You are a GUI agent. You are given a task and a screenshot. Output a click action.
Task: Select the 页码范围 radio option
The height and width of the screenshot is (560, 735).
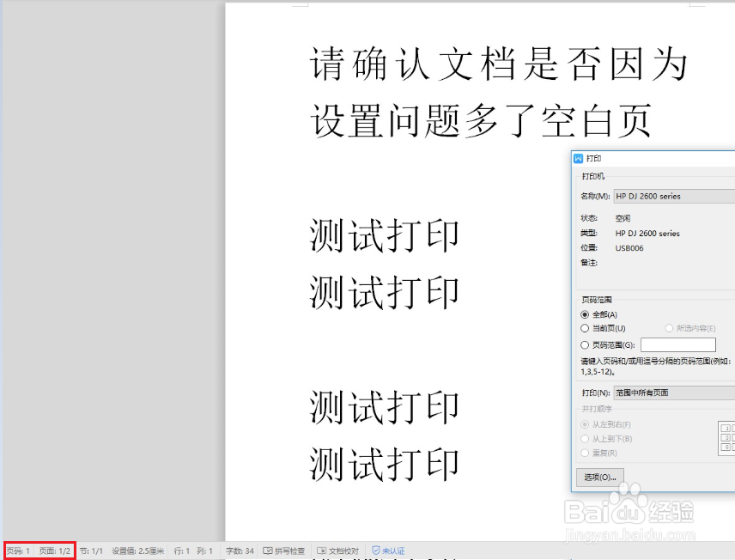[x=585, y=344]
